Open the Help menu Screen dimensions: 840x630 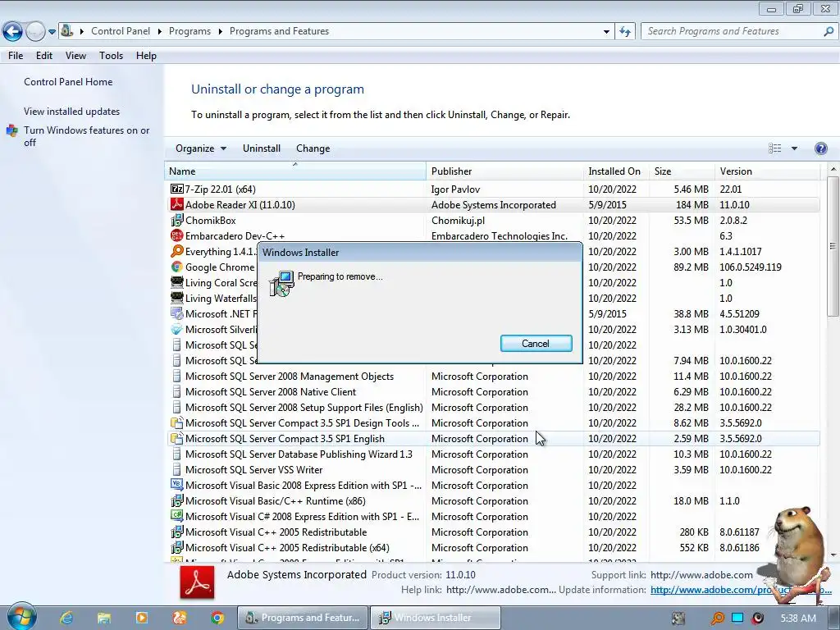tap(146, 56)
